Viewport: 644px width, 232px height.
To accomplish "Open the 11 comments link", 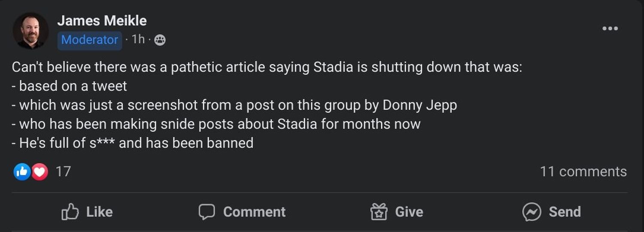I will point(583,172).
